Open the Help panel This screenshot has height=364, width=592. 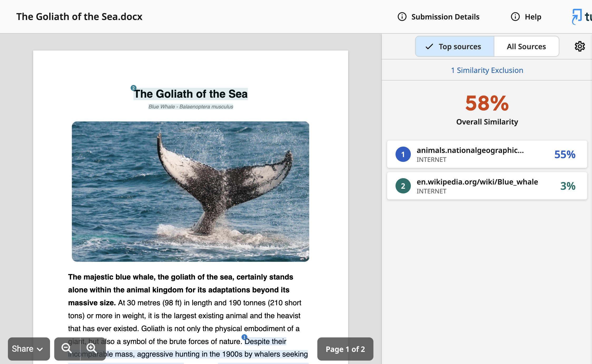coord(526,17)
